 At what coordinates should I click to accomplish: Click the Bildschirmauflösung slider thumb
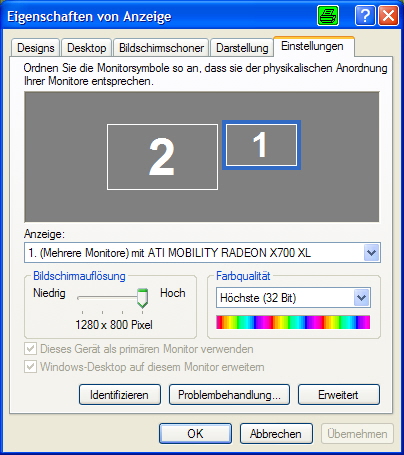[x=142, y=298]
